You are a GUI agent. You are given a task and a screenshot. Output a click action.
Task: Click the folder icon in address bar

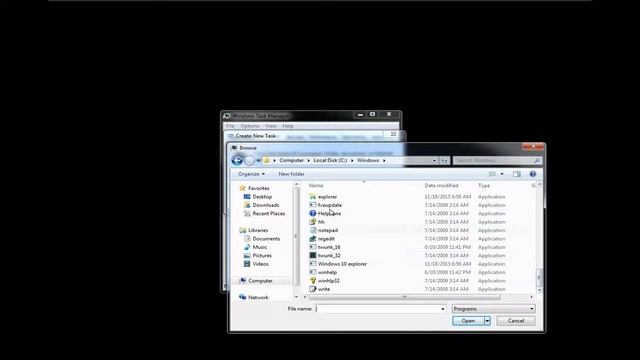coord(266,160)
